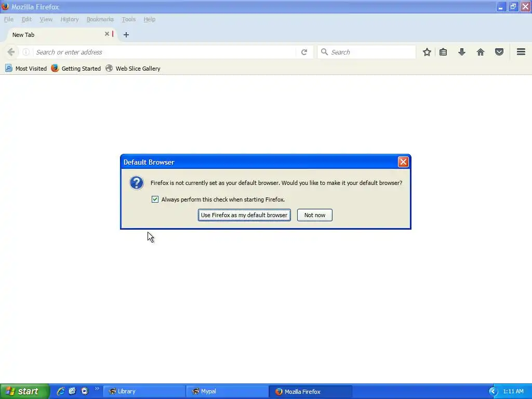Screen dimensions: 532x399
Task: Open the Help menu
Action: [149, 19]
